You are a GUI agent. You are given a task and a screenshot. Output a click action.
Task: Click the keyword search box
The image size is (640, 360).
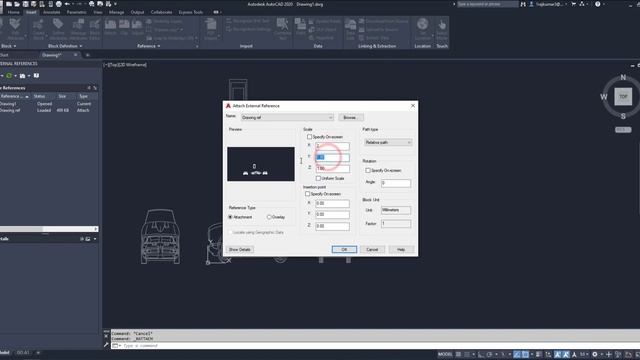[x=487, y=4]
